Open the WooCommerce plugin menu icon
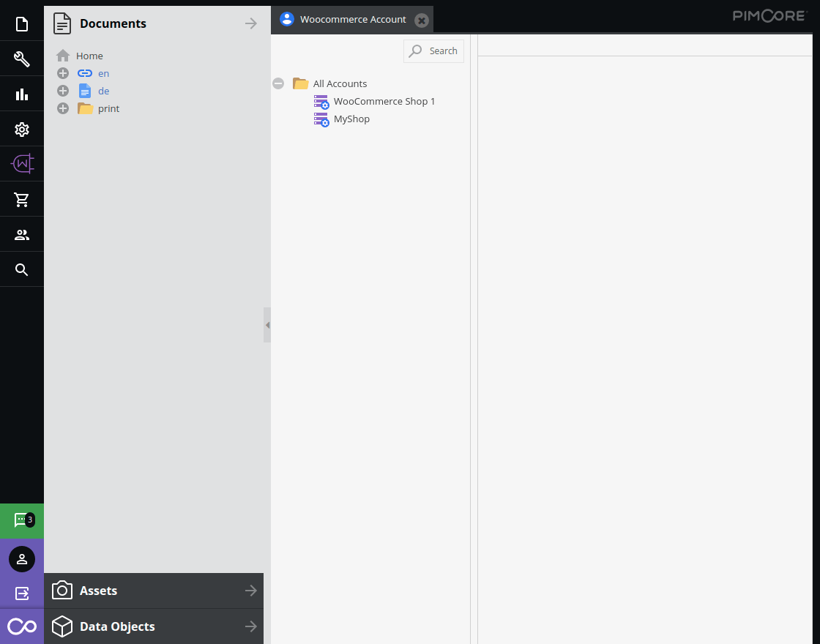 point(22,164)
